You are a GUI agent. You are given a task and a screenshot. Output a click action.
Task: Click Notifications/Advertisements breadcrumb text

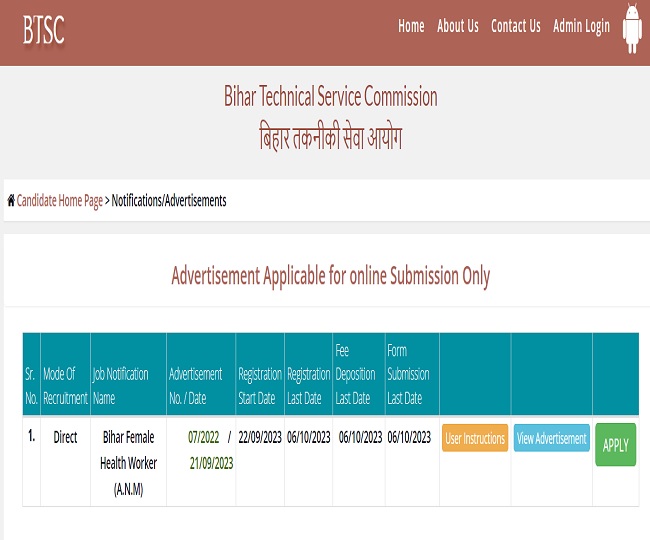pyautogui.click(x=169, y=201)
